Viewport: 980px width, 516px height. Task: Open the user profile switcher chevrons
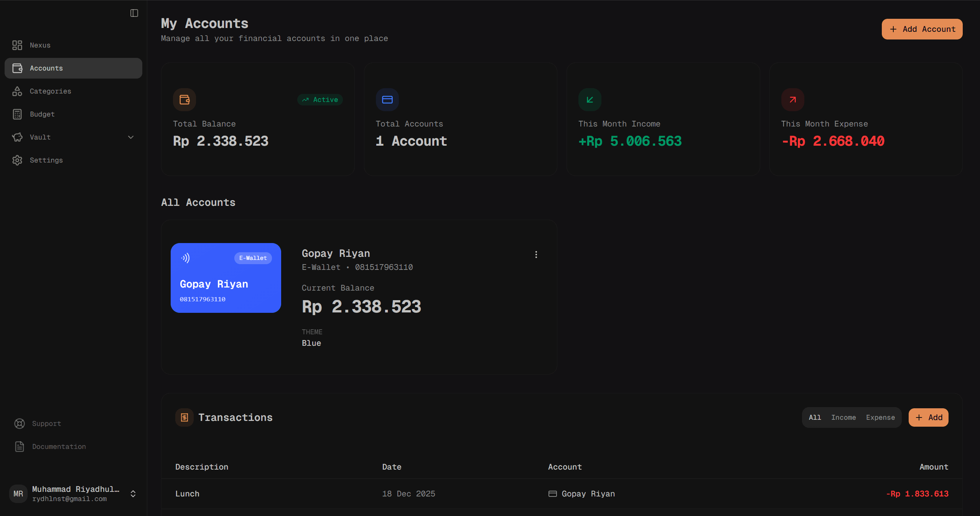click(x=133, y=494)
